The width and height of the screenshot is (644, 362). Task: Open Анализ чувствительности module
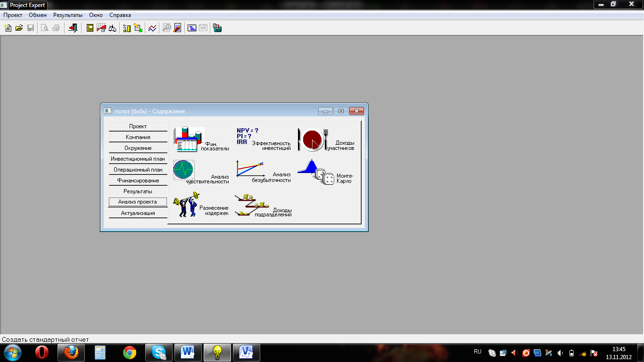[x=201, y=172]
